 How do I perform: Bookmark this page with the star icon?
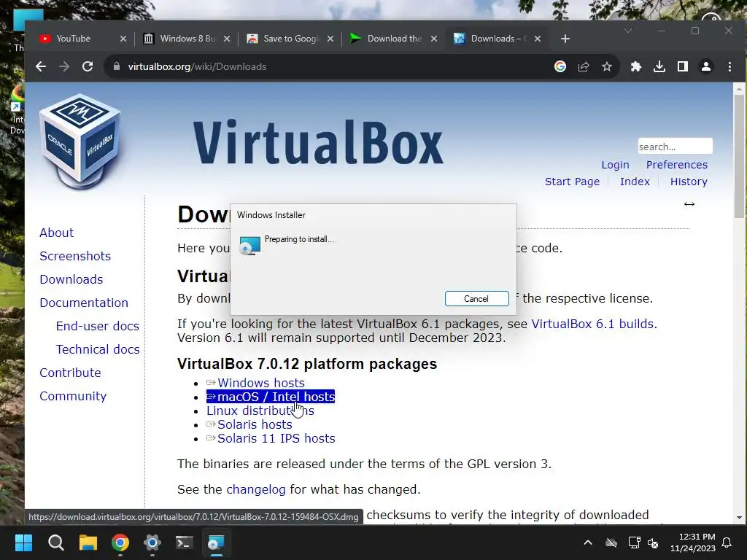pyautogui.click(x=606, y=66)
